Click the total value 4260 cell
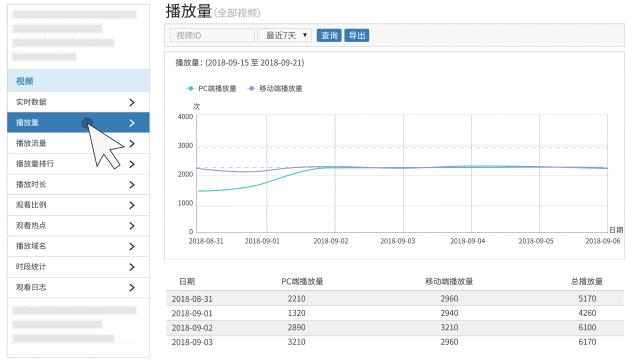640x360 pixels. [x=587, y=313]
